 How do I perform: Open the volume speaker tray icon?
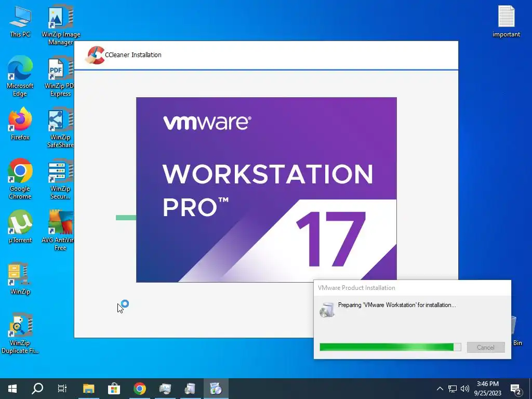(x=465, y=389)
